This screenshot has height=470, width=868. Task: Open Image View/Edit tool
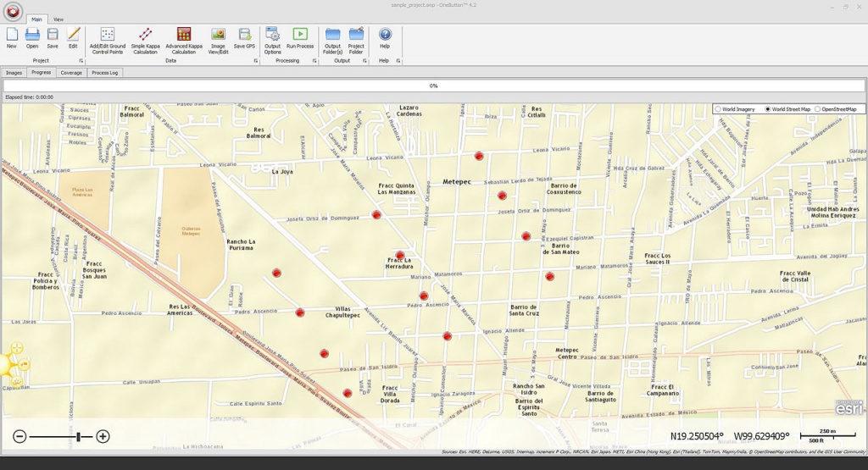[218, 41]
